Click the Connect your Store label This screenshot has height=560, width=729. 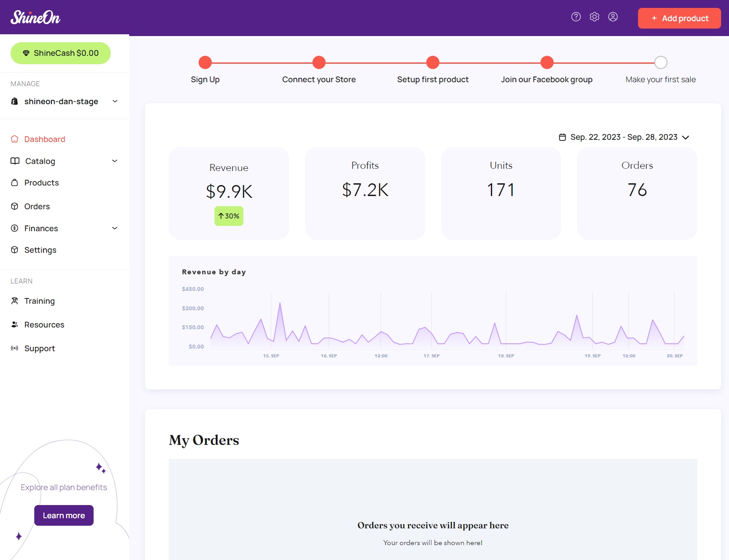coord(319,80)
